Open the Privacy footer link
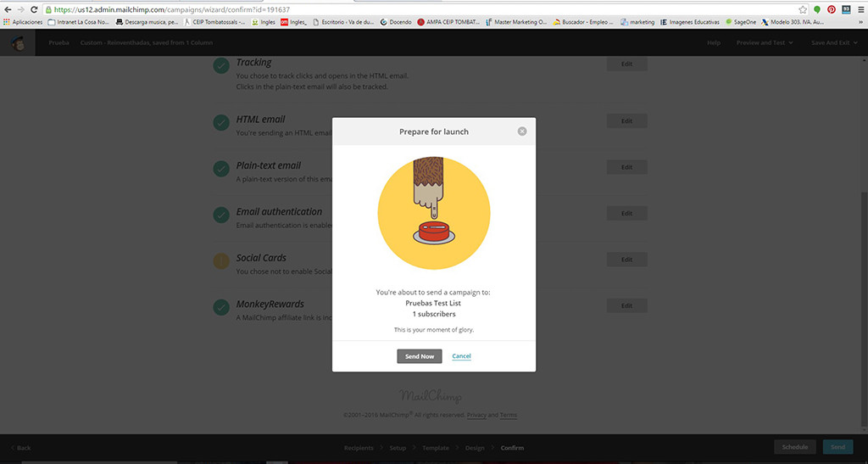This screenshot has width=868, height=464. [x=476, y=415]
